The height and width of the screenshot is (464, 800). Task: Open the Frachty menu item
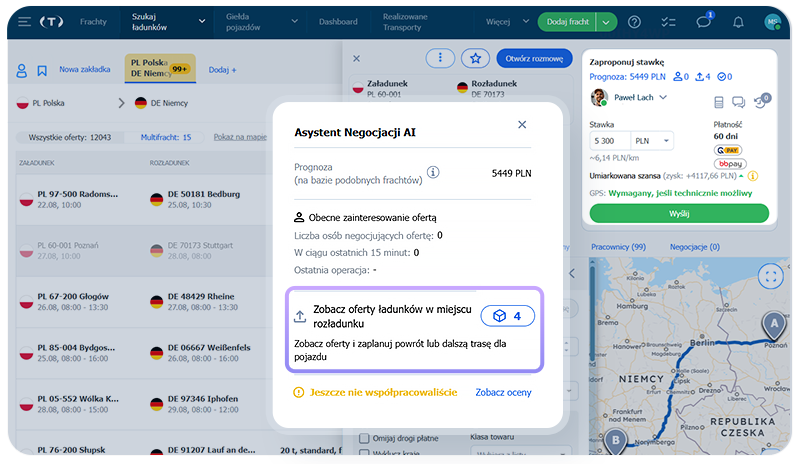93,21
